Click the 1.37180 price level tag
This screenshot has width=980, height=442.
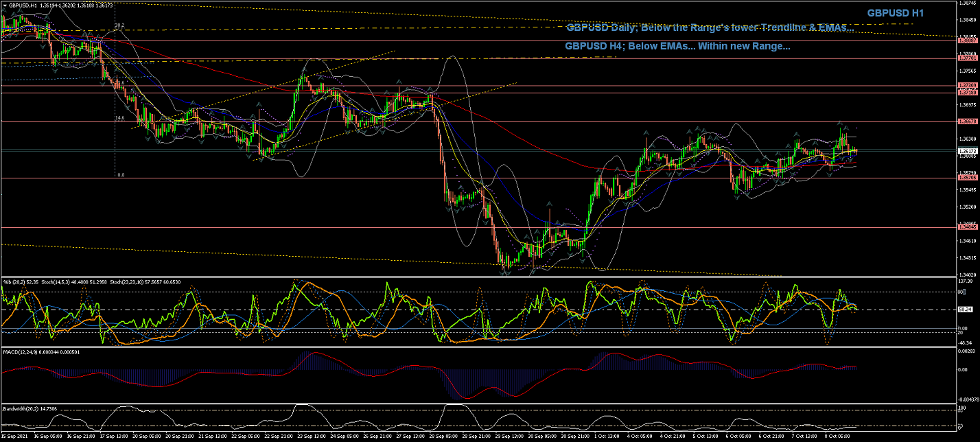pyautogui.click(x=968, y=92)
